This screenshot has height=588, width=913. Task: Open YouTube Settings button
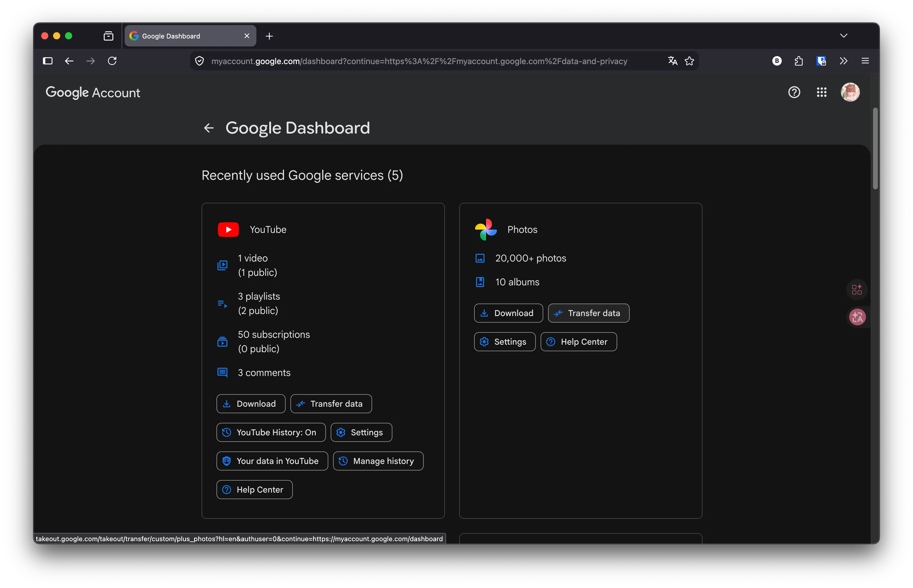coord(361,433)
